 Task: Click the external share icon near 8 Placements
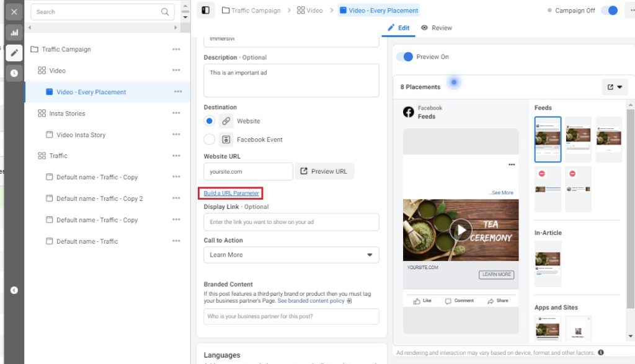coord(611,86)
